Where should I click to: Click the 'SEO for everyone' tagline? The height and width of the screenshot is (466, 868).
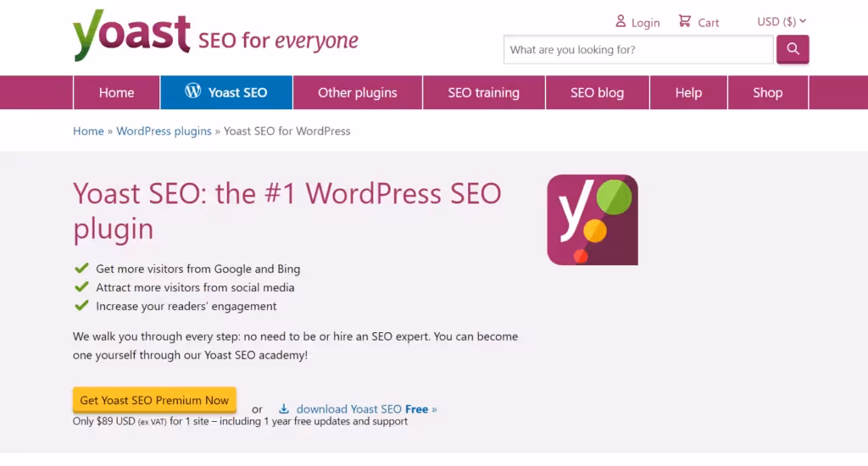pos(278,41)
